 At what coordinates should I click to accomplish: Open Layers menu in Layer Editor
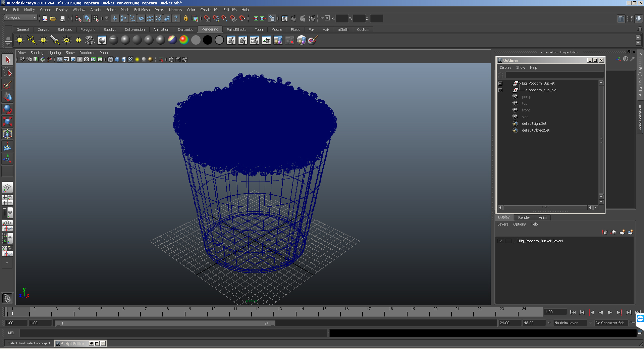(x=502, y=224)
